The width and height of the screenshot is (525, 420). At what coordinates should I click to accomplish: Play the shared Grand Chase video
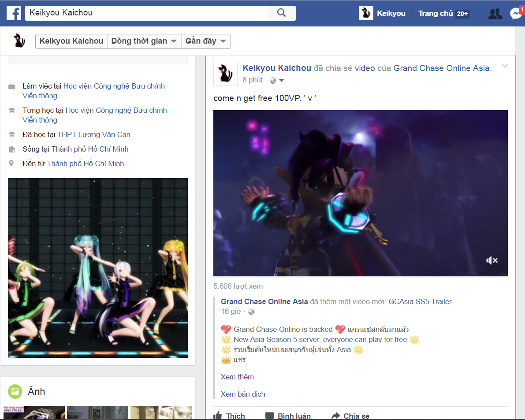[x=361, y=193]
